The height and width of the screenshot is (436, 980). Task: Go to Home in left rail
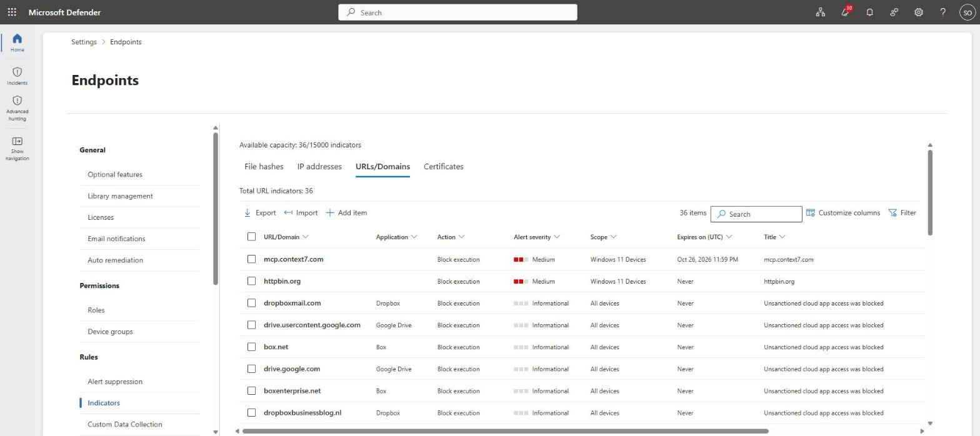coord(17,42)
